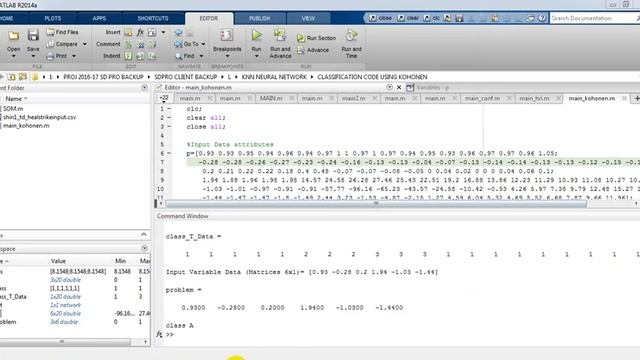Click Find Files in the File group
This screenshot has width=640, height=360.
pos(62,32)
